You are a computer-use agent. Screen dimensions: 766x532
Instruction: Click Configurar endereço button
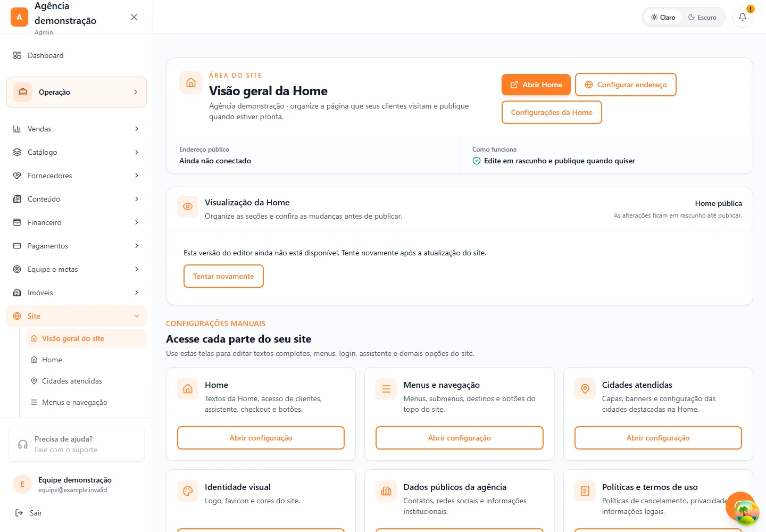pyautogui.click(x=626, y=85)
